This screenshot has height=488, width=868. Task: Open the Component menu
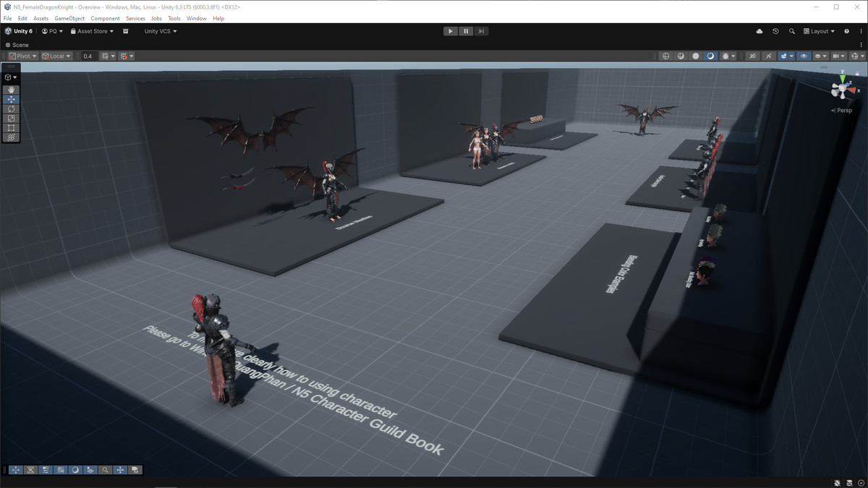(x=105, y=18)
